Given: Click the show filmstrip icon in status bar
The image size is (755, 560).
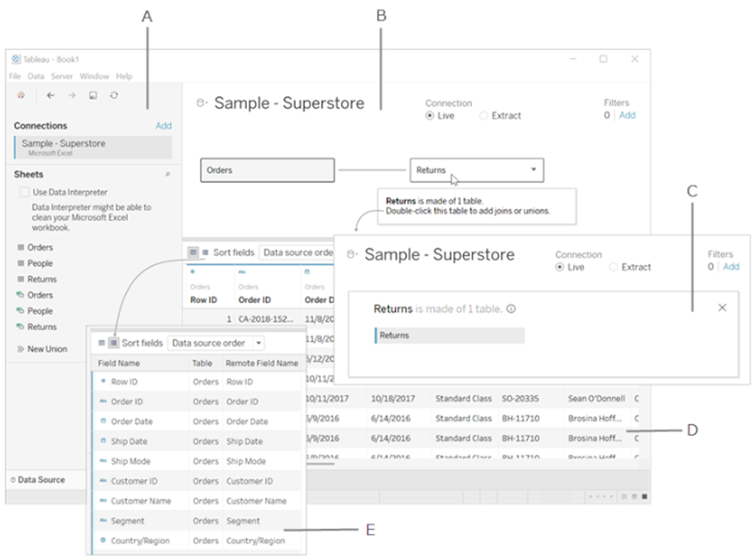Looking at the screenshot, I should click(x=635, y=497).
